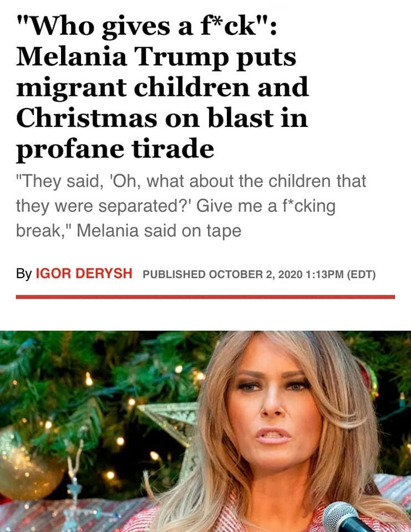Open the article's main photo
This screenshot has height=532, width=411.
[x=205, y=432]
